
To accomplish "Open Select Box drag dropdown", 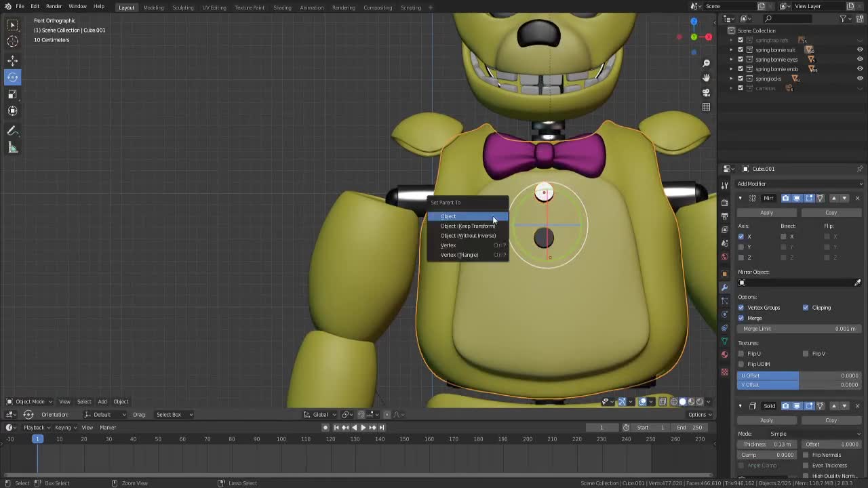I will click(174, 414).
